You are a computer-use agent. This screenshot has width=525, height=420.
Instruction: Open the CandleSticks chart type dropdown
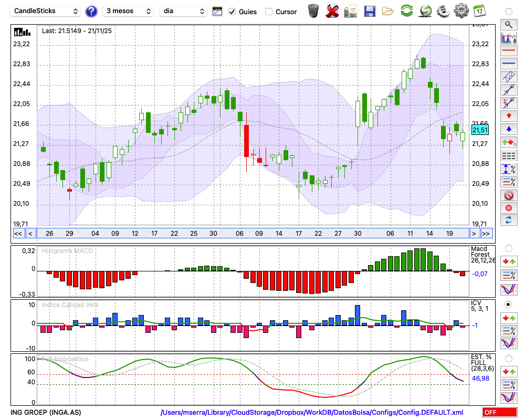[x=46, y=11]
